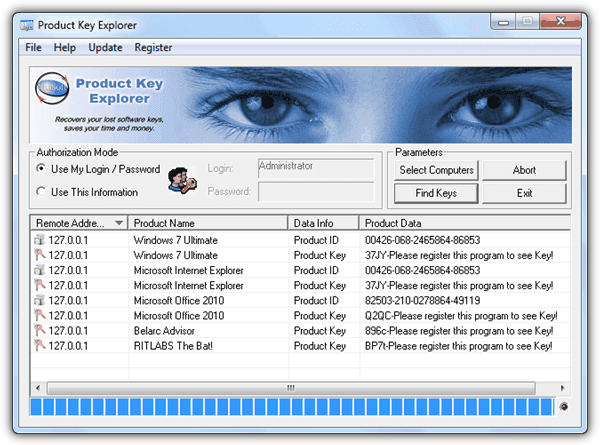
Task: Click the scroll right arrow of results list
Action: tap(562, 388)
